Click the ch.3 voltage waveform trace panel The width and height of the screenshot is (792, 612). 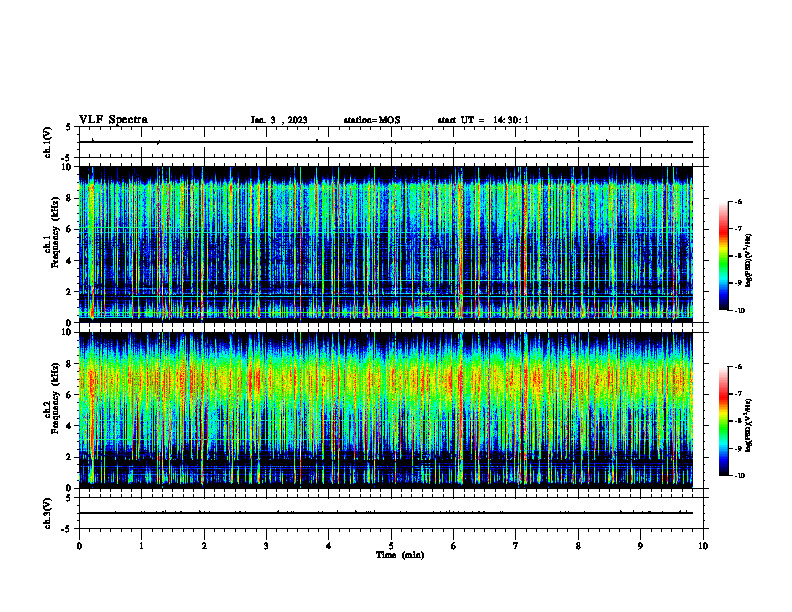[391, 513]
